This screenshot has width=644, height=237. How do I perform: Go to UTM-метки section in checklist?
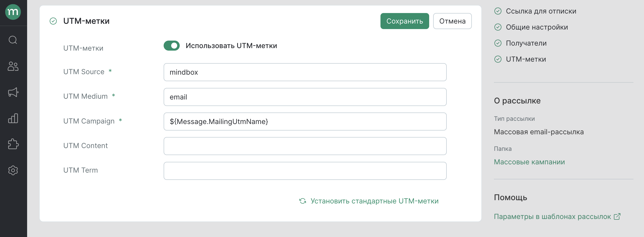click(x=526, y=59)
